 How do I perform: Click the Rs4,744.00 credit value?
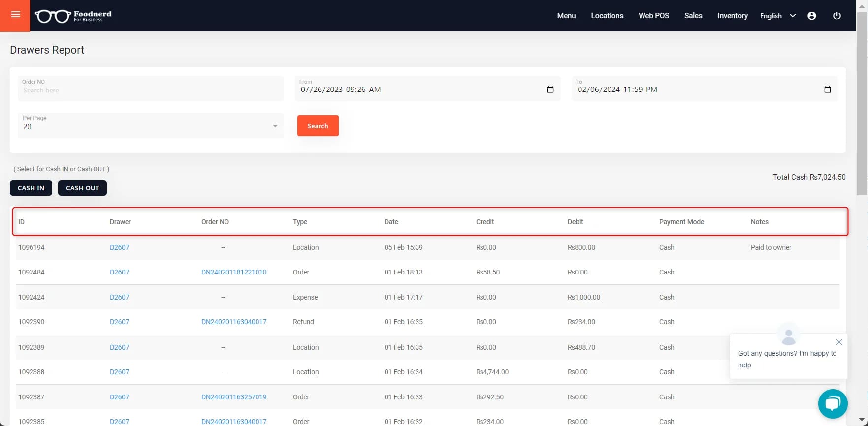point(492,372)
